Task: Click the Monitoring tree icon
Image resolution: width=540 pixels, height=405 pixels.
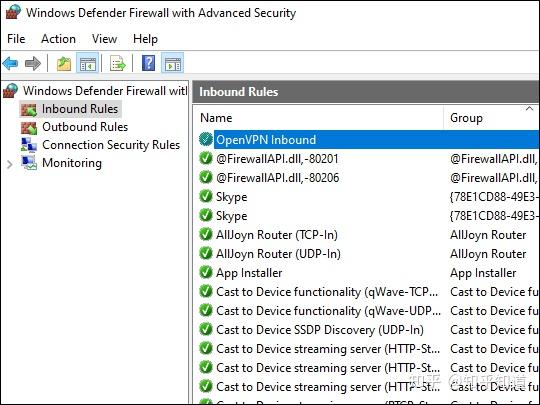Action: pyautogui.click(x=29, y=163)
